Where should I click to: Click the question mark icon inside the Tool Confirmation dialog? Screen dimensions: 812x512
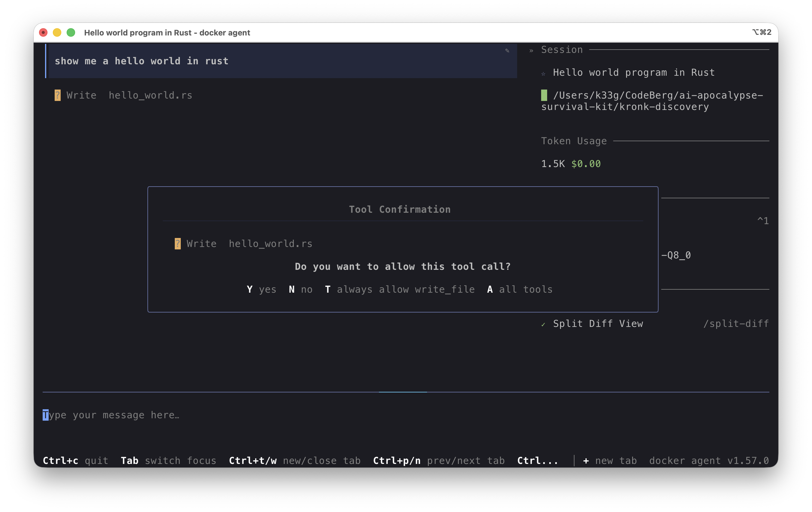click(178, 244)
